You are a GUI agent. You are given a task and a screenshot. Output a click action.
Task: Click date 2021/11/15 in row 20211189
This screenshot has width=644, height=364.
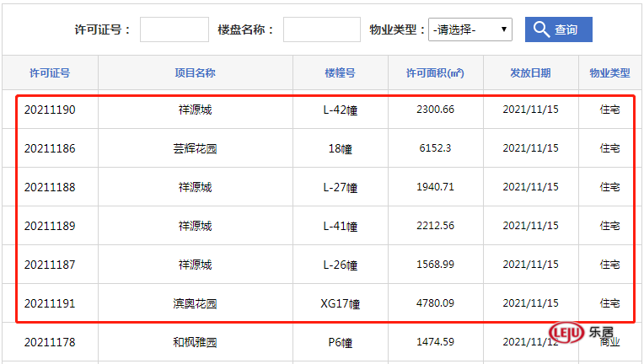[x=531, y=225]
